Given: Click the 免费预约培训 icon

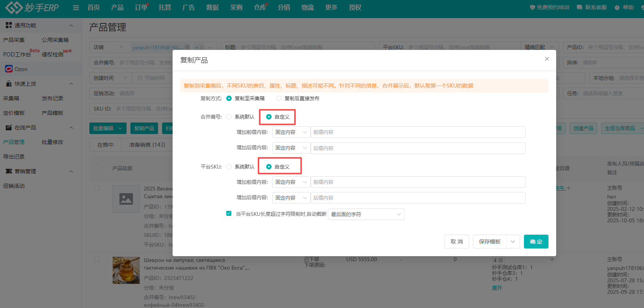Looking at the screenshot, I should (532, 8).
